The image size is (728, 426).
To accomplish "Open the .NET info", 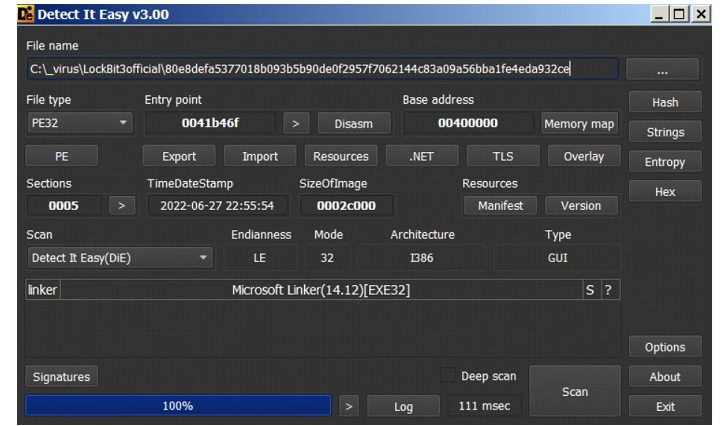I will pos(422,156).
